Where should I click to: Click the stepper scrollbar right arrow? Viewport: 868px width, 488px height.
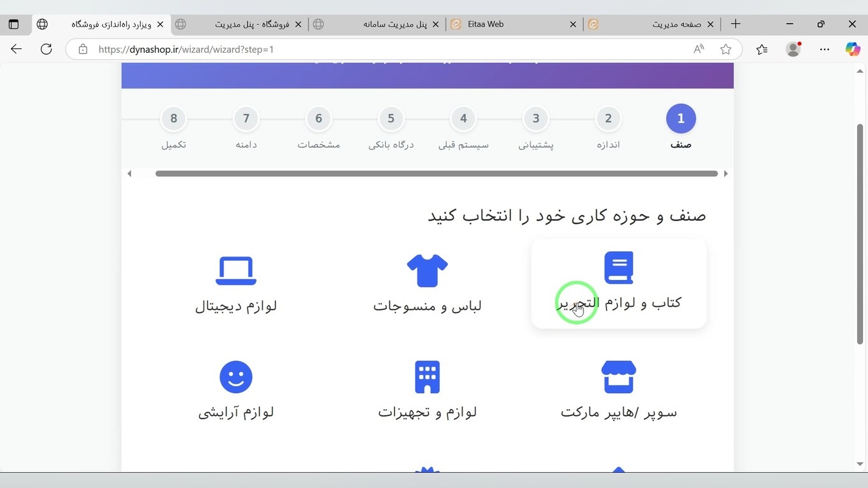tap(725, 174)
